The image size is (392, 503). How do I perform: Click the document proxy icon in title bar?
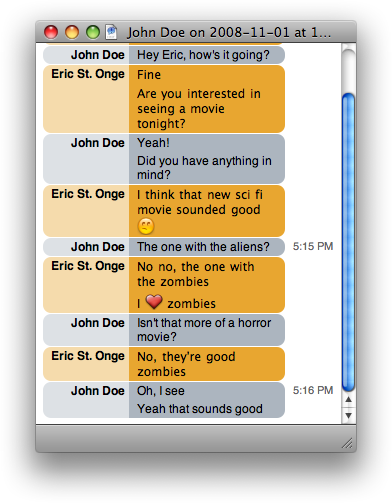[x=111, y=32]
